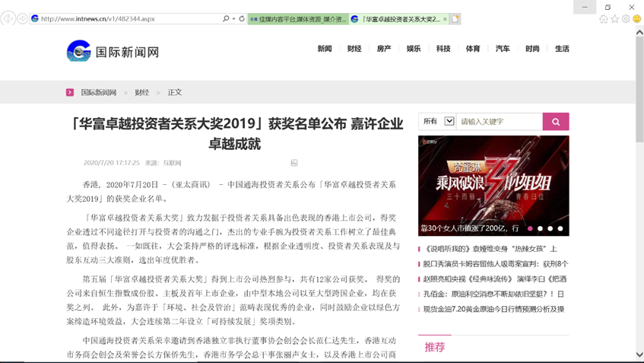The width and height of the screenshot is (644, 363).
Task: Click the 财经 breadcrumb link
Action: [141, 92]
